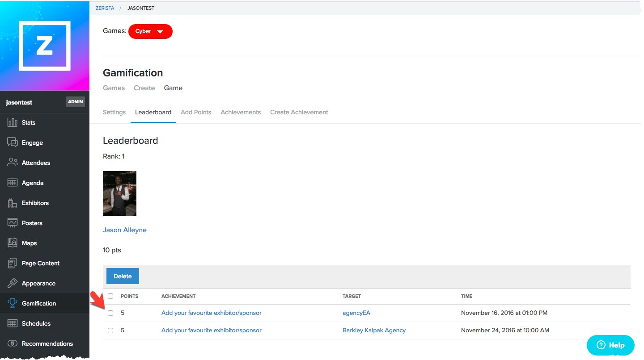Click the Engage chat bubble icon
The image size is (644, 360).
point(13,142)
